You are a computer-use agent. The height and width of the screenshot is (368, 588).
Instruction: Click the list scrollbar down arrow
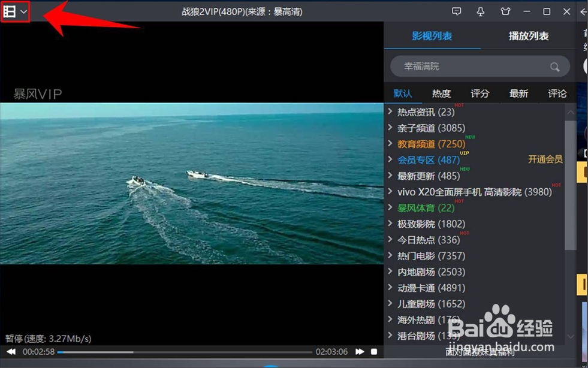(x=571, y=336)
